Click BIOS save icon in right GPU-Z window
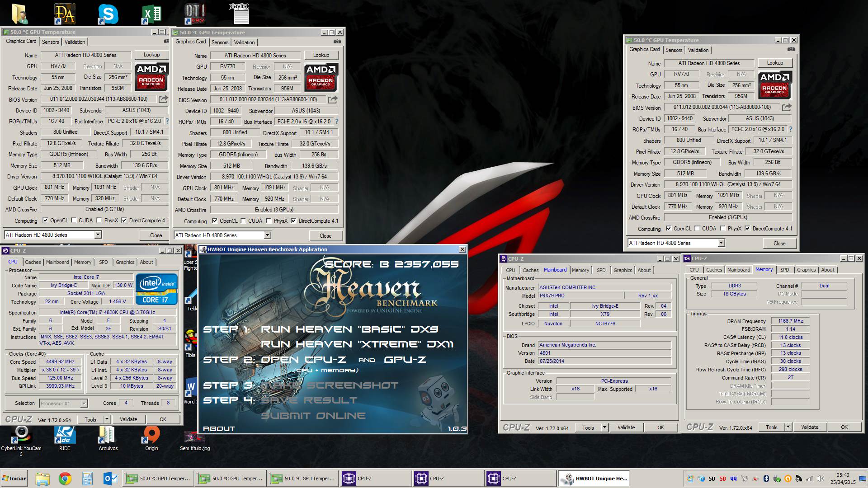 (787, 108)
